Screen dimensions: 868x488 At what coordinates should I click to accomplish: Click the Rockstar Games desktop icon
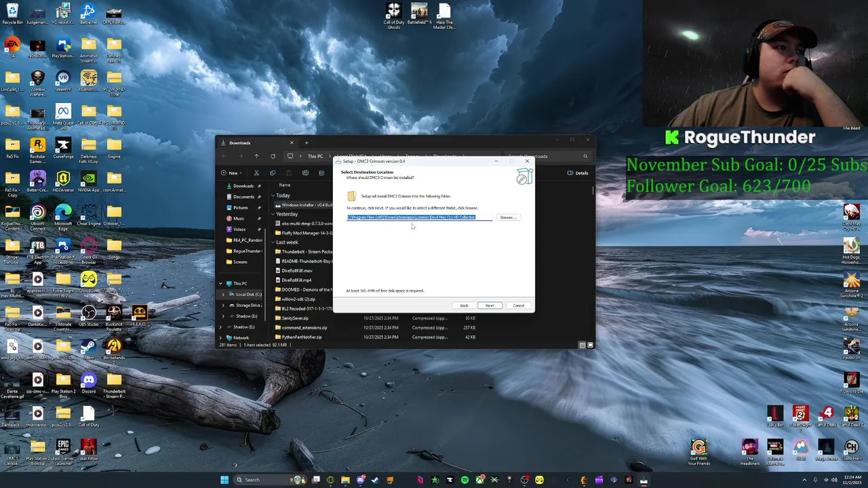[37, 149]
